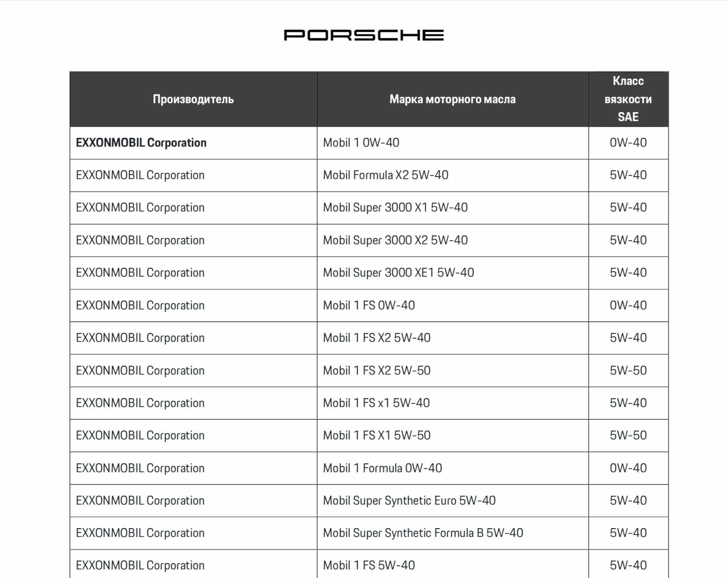Select the Mobil 1 FS X2 5W-40 cell
The height and width of the screenshot is (578, 728).
[377, 338]
